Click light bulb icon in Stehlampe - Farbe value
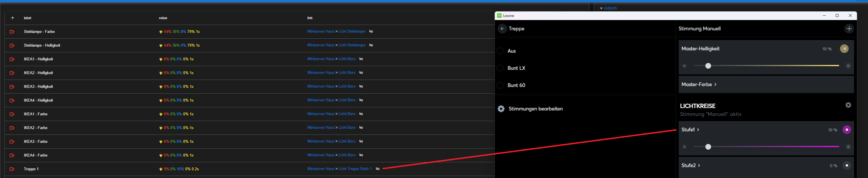The width and height of the screenshot is (868, 178). click(x=161, y=32)
